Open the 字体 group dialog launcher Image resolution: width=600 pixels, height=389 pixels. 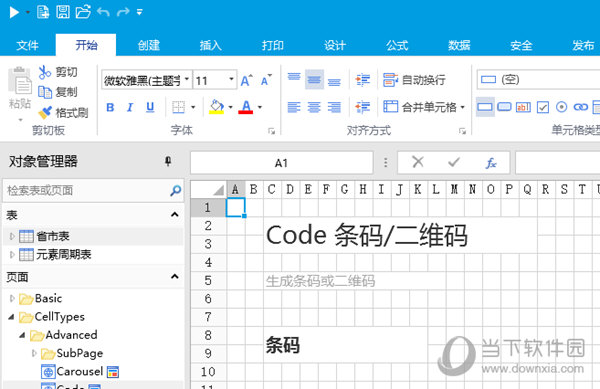(271, 131)
